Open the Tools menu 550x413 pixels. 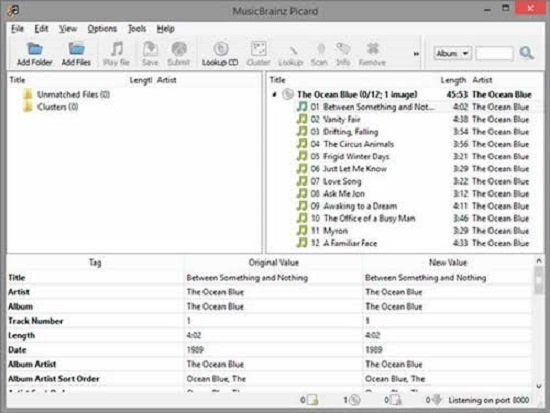tap(137, 29)
